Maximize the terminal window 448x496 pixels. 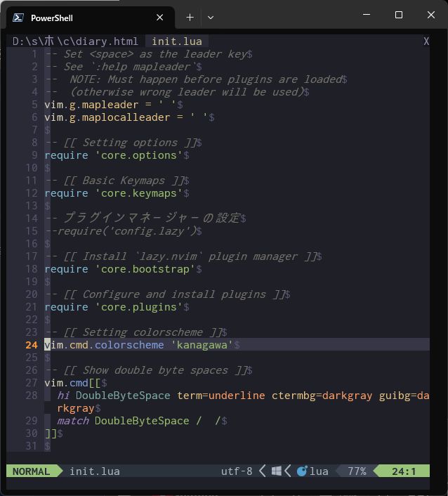[x=399, y=15]
